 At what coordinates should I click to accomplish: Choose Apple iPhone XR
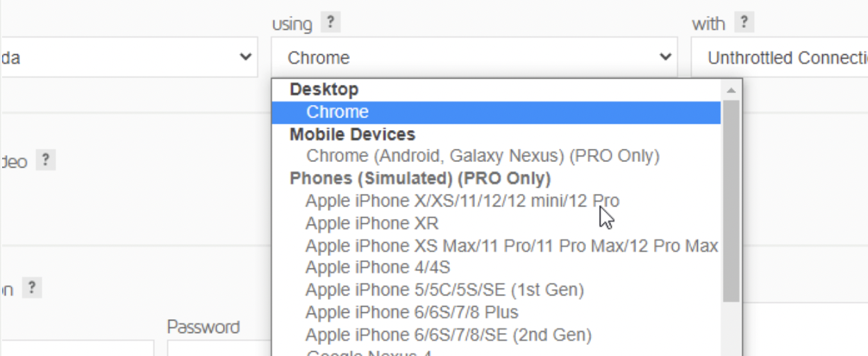point(496,223)
